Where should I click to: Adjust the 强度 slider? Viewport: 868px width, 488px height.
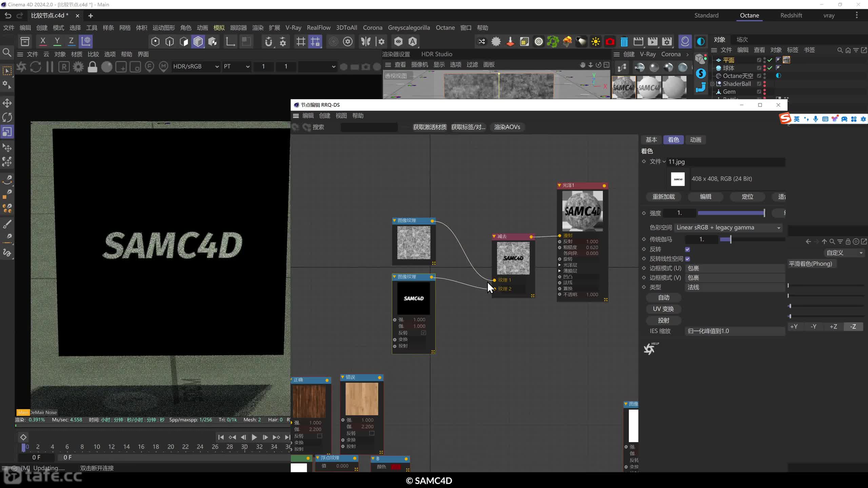[x=731, y=213]
